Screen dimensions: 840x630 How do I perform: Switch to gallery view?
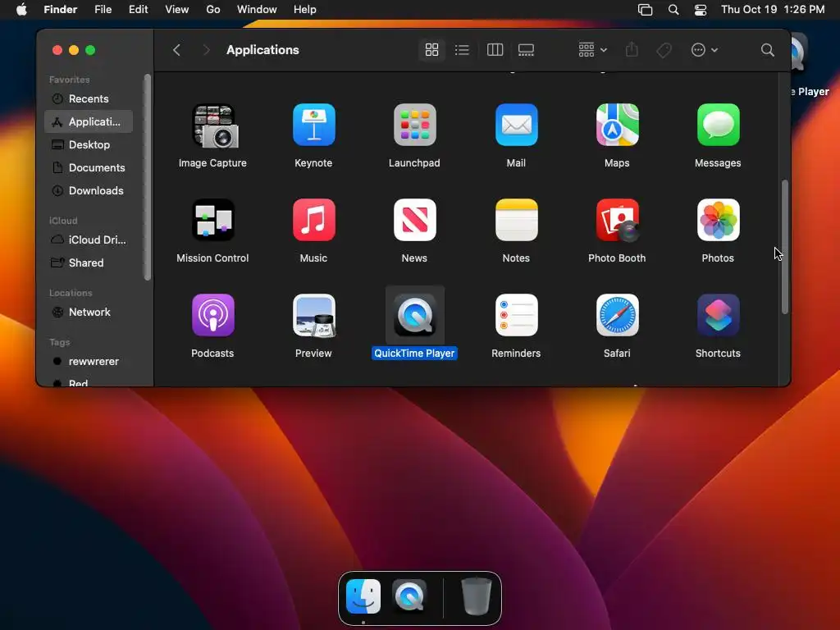pyautogui.click(x=526, y=50)
